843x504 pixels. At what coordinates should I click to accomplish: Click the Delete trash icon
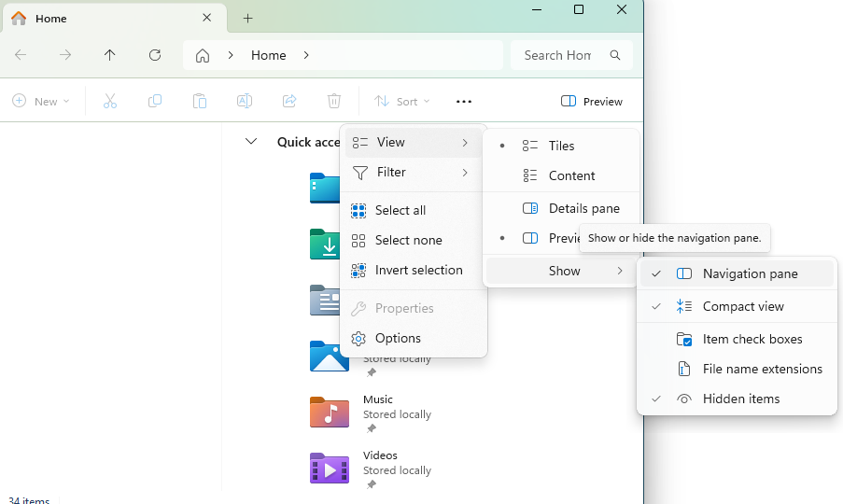point(334,101)
